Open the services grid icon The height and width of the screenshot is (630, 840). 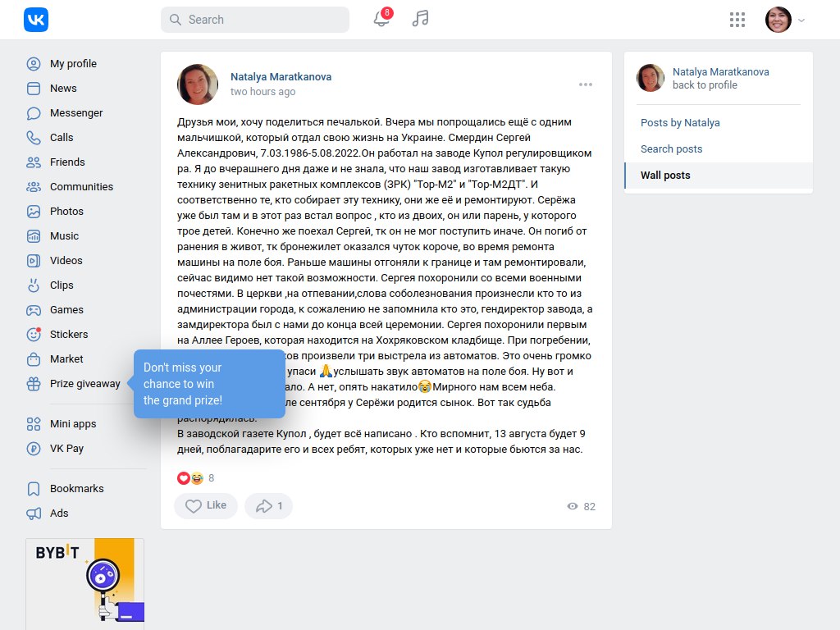[x=737, y=20]
